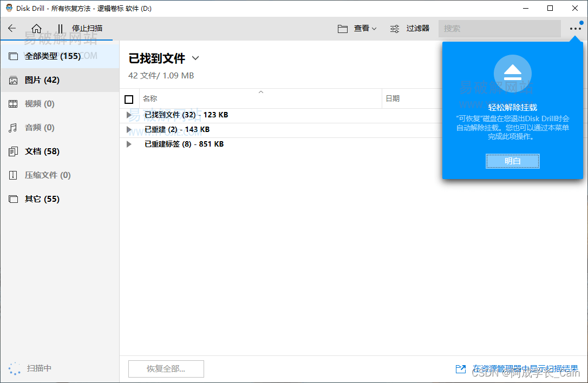Open 在资源管理器中显示扫描结果 link
The image size is (588, 383).
(525, 369)
